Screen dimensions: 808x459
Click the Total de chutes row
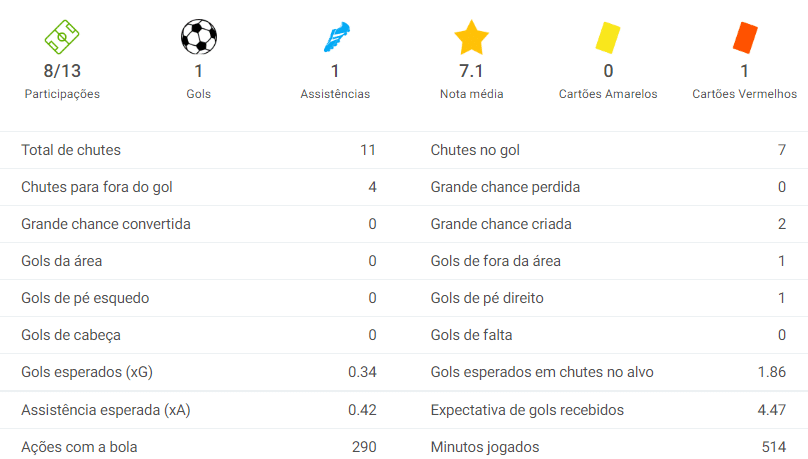point(198,150)
